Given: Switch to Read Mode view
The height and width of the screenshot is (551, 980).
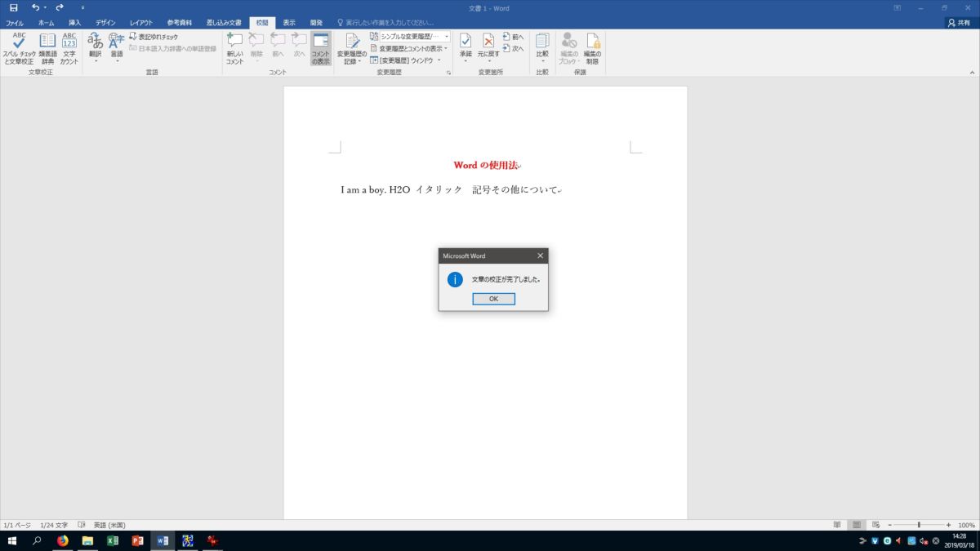Looking at the screenshot, I should pyautogui.click(x=837, y=525).
